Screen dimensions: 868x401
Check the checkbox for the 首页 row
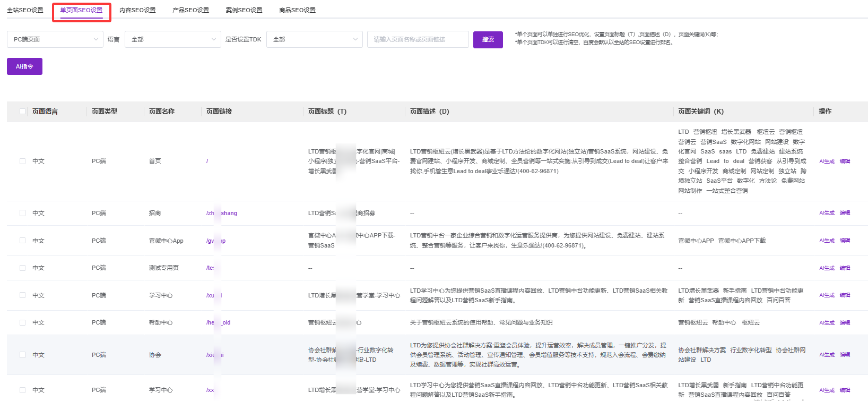[22, 161]
